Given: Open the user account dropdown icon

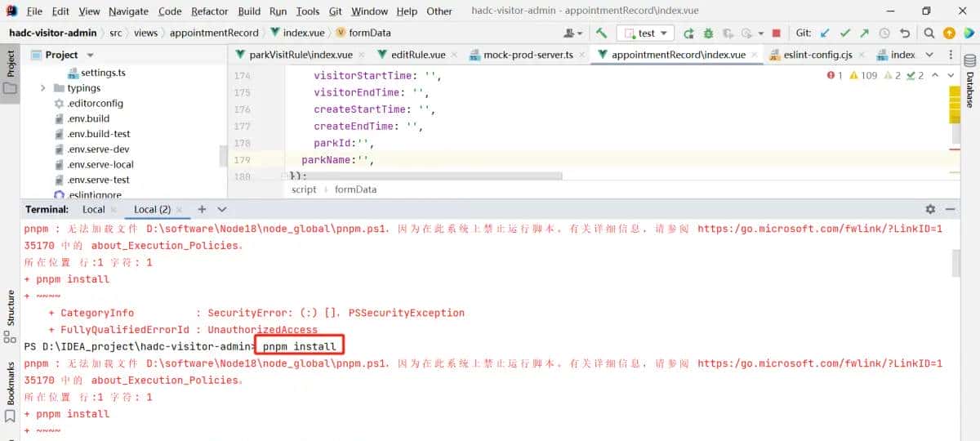Looking at the screenshot, I should [573, 33].
